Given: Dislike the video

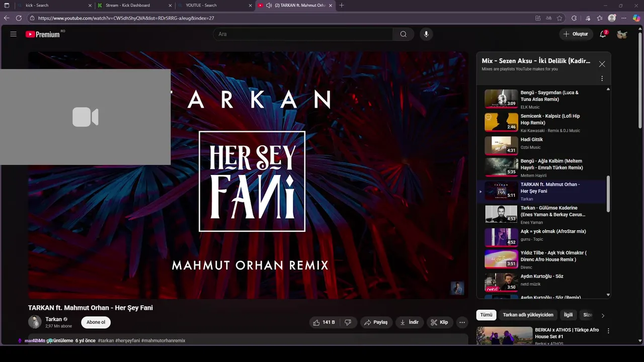Looking at the screenshot, I should coord(348,322).
